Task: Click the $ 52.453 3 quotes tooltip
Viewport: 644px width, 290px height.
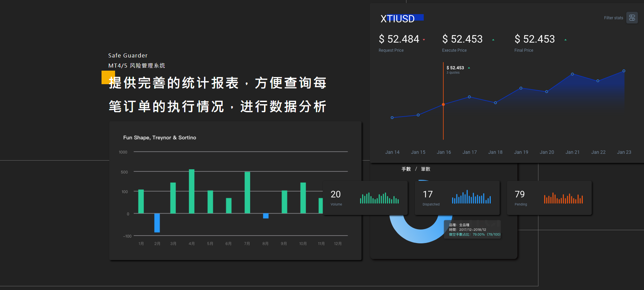Action: pyautogui.click(x=458, y=70)
